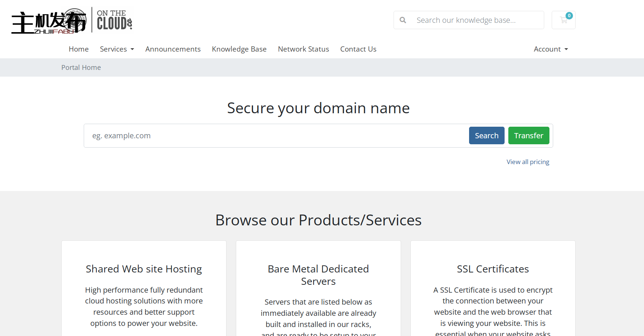Open the SSL Certificates card
The image size is (644, 336).
493,269
